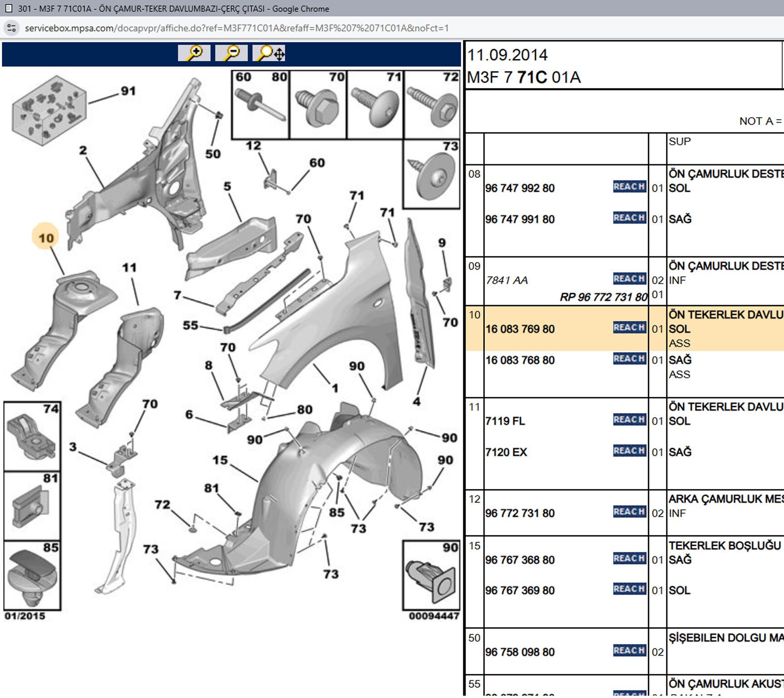Open part number 16 083 768 80
Screen dimensions: 784x698
click(520, 360)
